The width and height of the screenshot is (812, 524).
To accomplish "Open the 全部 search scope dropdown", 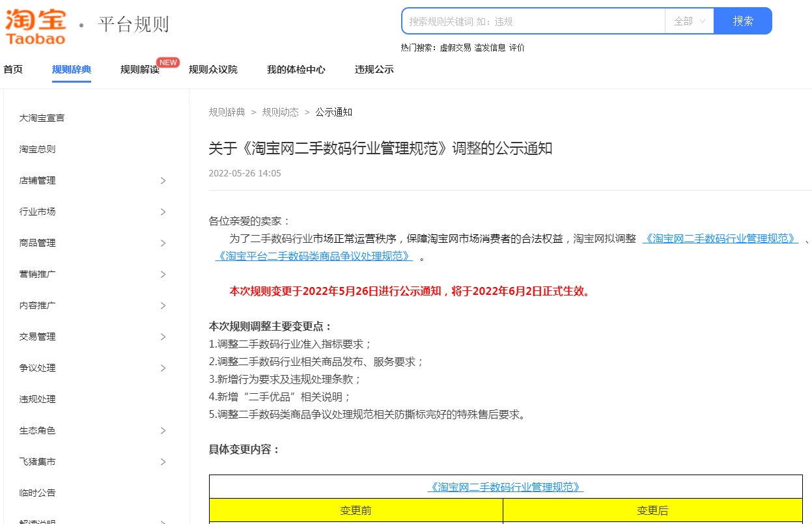I will pos(690,21).
